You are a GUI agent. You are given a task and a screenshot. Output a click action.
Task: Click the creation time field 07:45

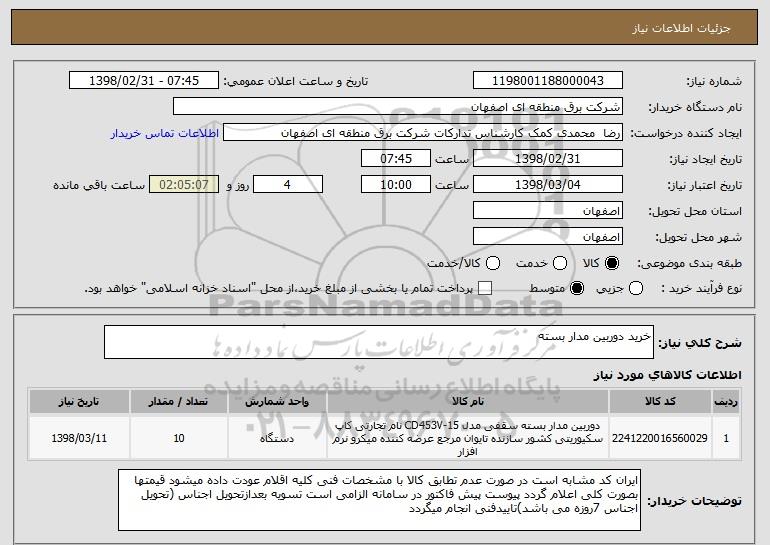click(x=396, y=159)
